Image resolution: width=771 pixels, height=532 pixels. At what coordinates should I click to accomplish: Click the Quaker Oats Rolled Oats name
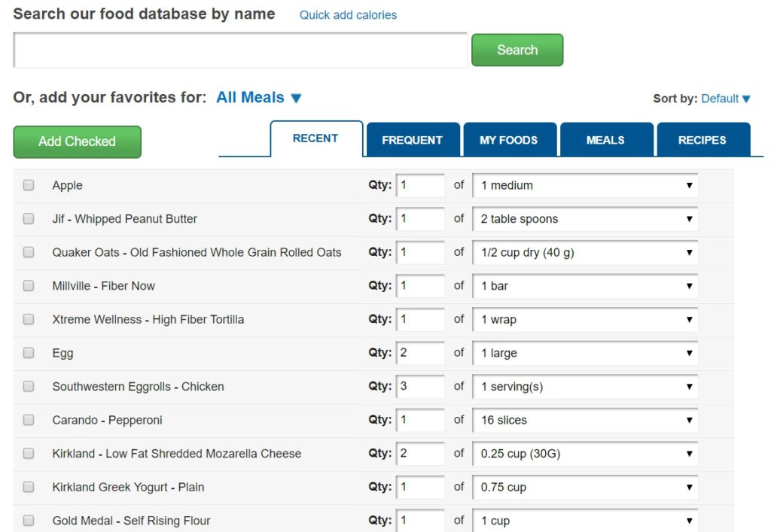(197, 253)
